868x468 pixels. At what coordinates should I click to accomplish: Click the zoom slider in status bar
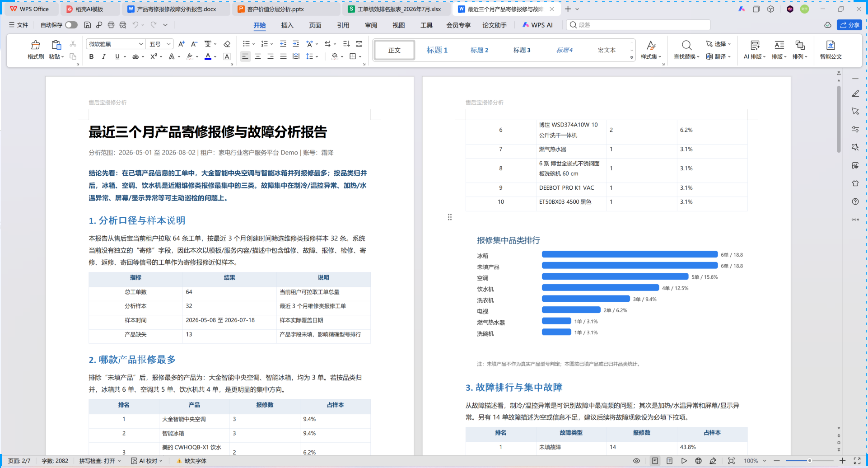809,461
